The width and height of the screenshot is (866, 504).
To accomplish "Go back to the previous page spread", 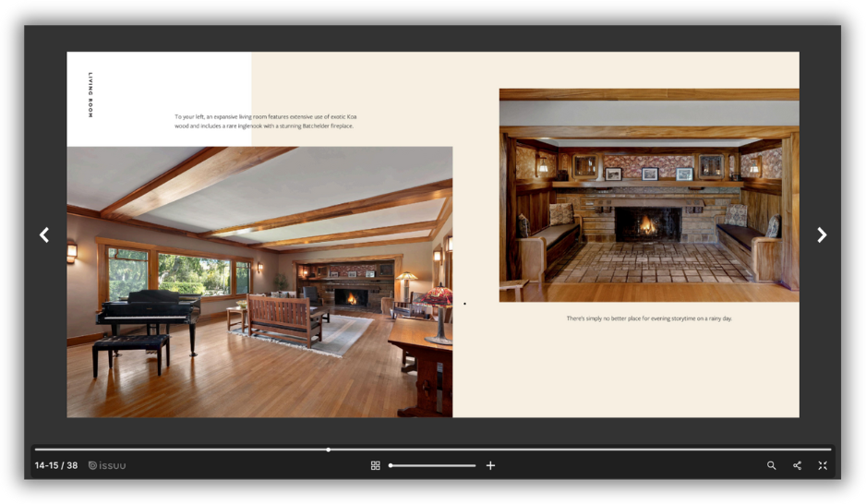I will [44, 235].
